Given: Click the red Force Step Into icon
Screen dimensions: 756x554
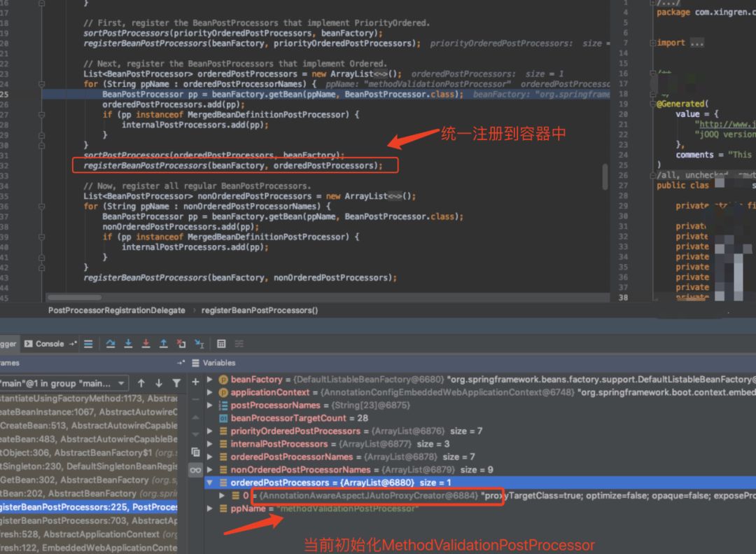Looking at the screenshot, I should pyautogui.click(x=146, y=344).
